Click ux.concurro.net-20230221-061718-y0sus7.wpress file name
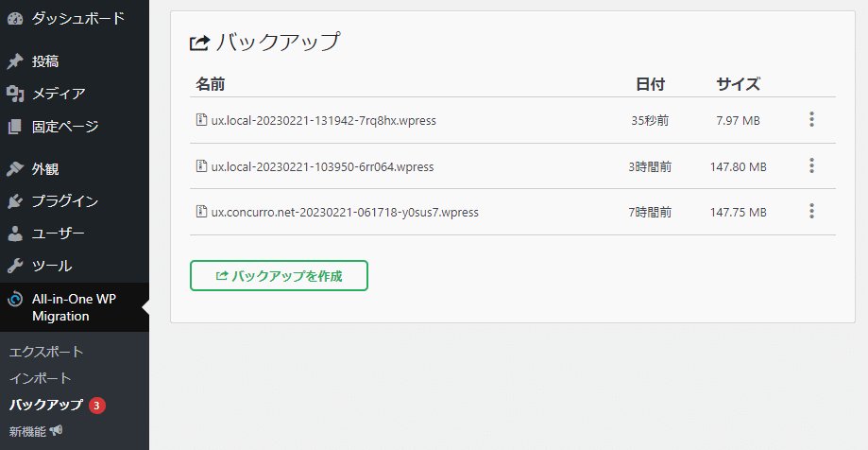The image size is (868, 450). click(x=345, y=213)
